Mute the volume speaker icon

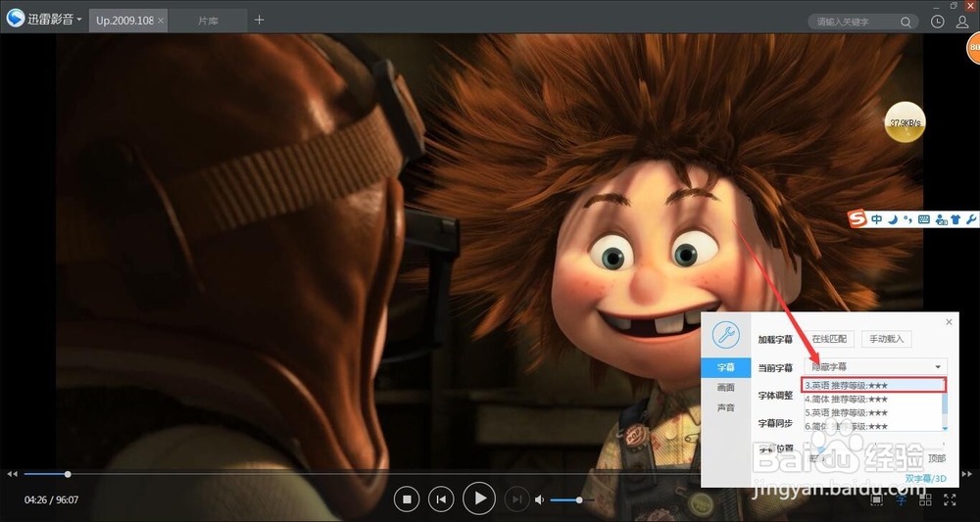click(x=540, y=499)
